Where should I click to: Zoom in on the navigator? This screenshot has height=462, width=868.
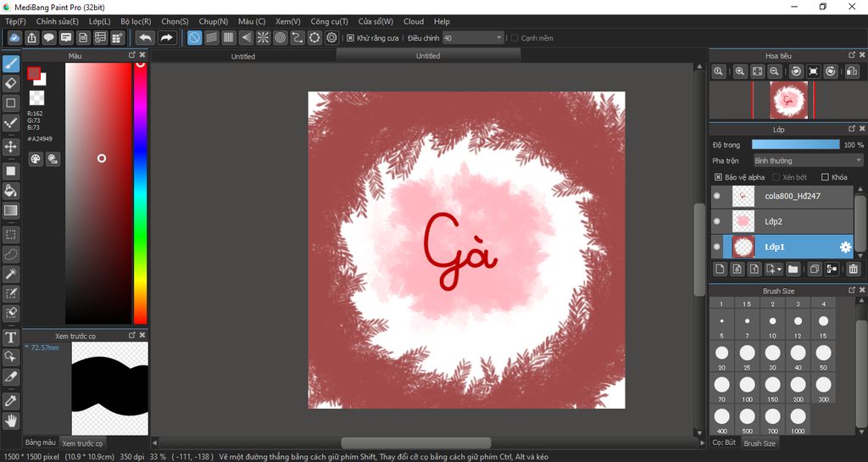point(740,71)
